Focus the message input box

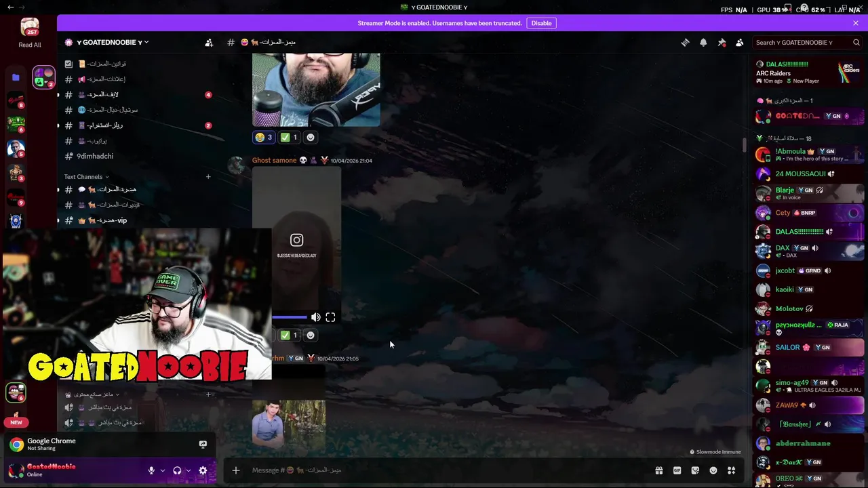coord(448,470)
